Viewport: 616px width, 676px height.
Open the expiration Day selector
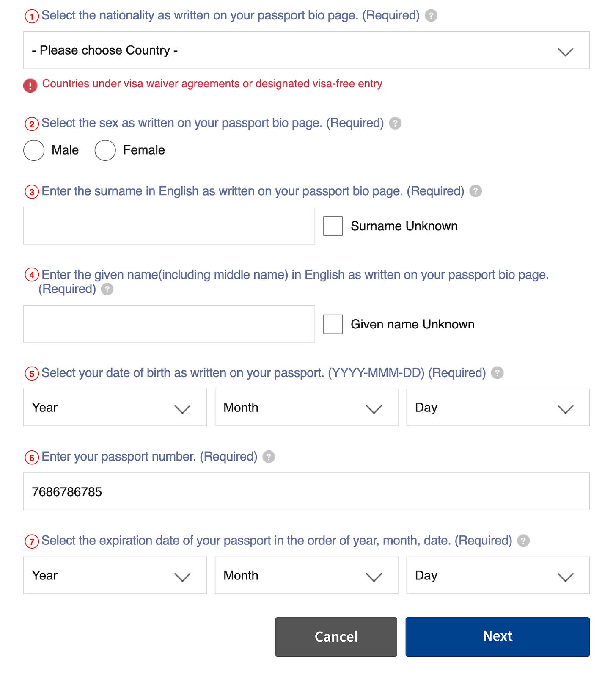(x=497, y=576)
